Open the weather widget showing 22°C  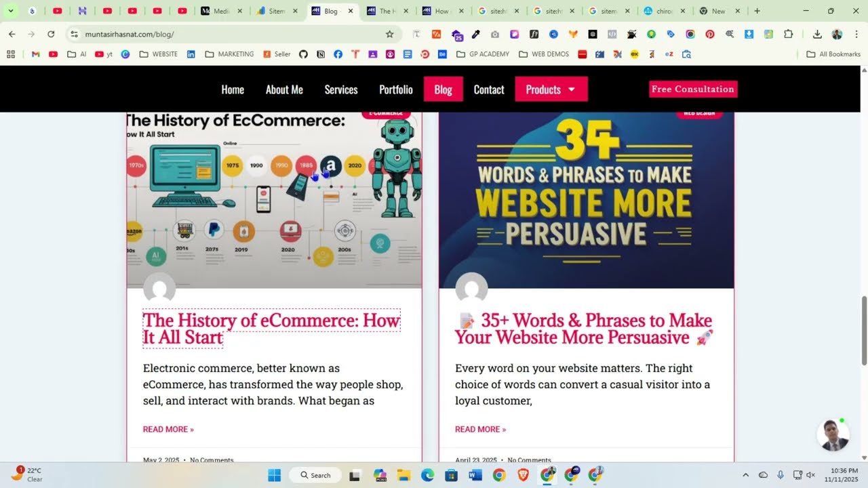pos(27,474)
